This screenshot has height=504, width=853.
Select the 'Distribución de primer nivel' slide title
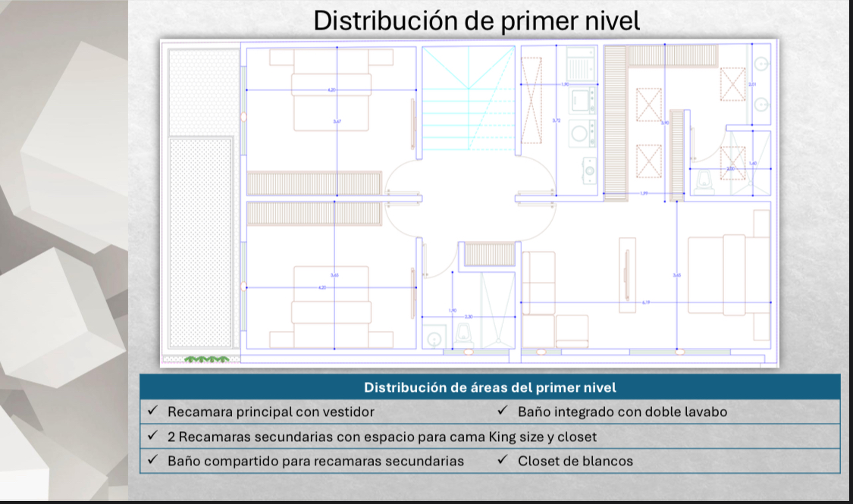click(476, 20)
